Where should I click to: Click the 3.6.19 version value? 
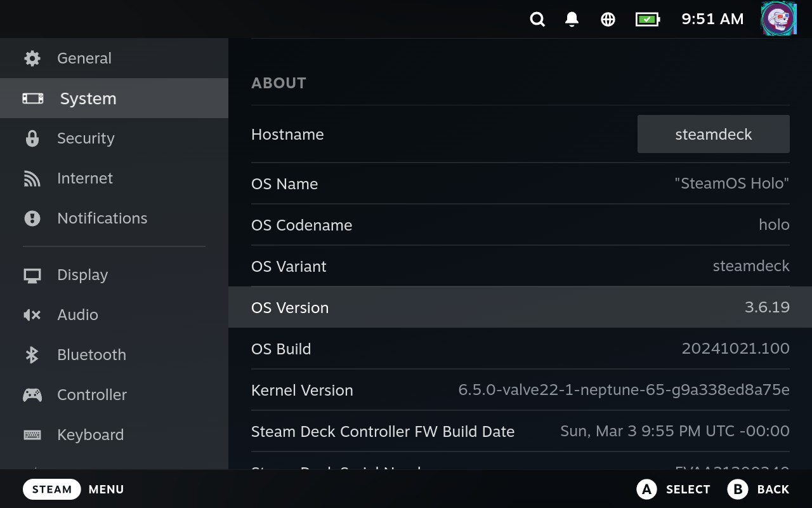pyautogui.click(x=767, y=307)
